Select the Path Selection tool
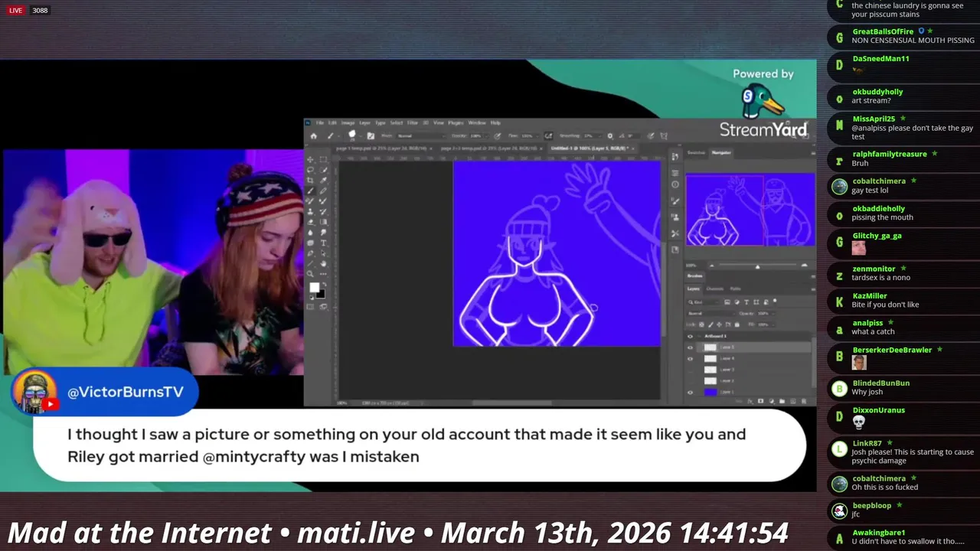This screenshot has height=551, width=980. click(x=323, y=253)
